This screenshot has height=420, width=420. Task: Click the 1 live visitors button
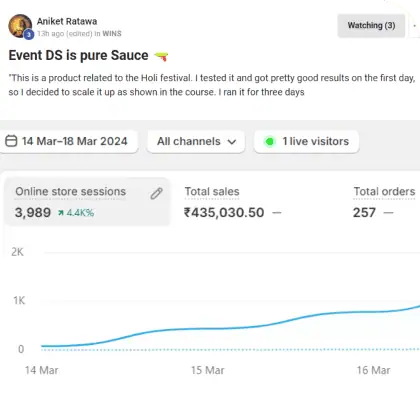[306, 142]
